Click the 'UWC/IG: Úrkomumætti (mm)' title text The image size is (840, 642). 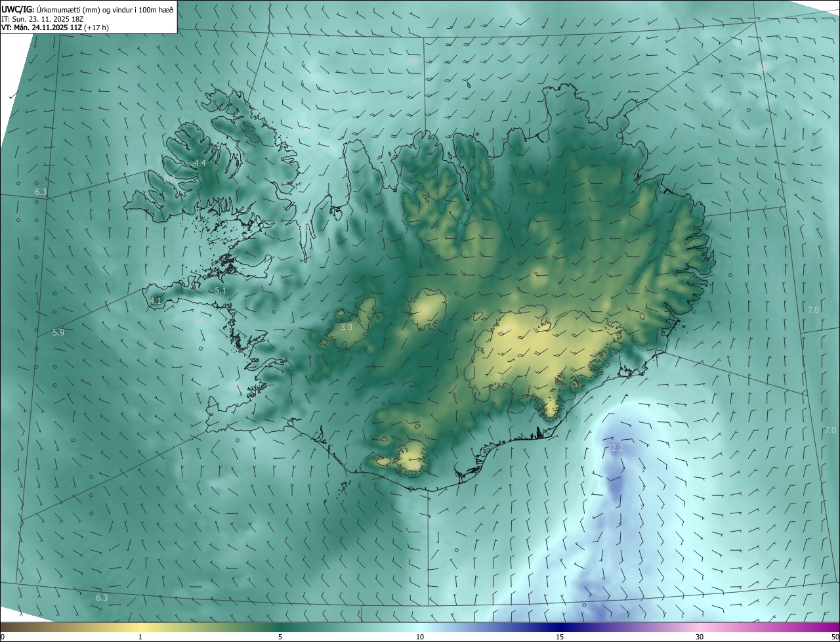point(51,9)
